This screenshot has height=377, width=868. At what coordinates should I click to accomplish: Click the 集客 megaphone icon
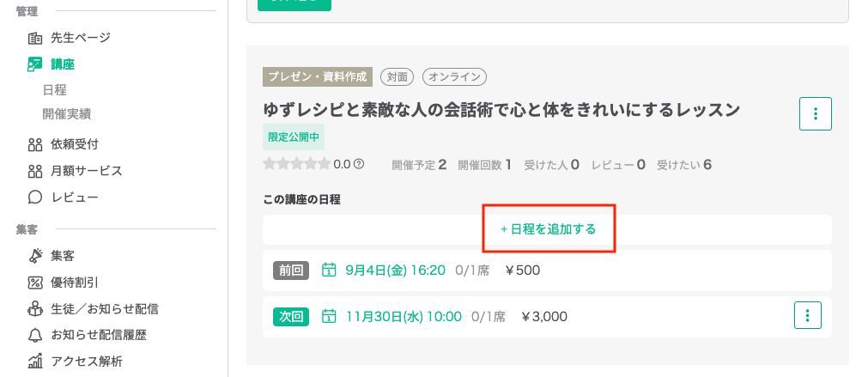tap(35, 256)
